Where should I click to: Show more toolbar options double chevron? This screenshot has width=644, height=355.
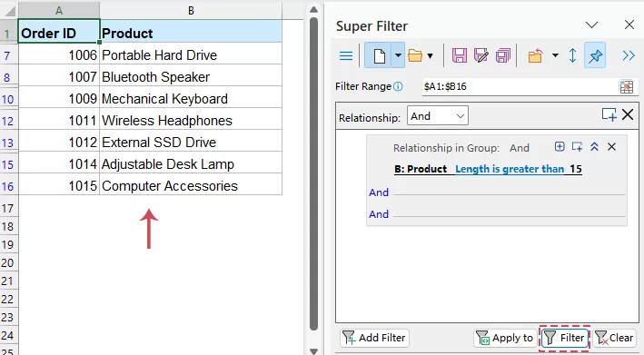(629, 55)
